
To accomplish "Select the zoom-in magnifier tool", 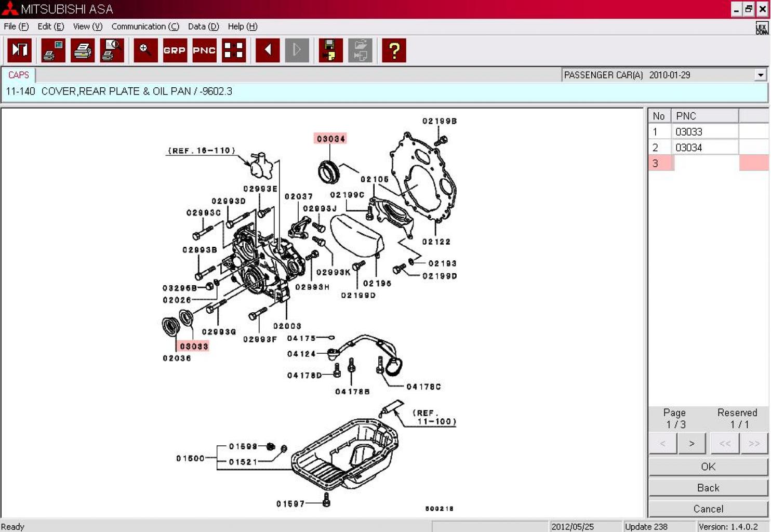I will pyautogui.click(x=145, y=50).
